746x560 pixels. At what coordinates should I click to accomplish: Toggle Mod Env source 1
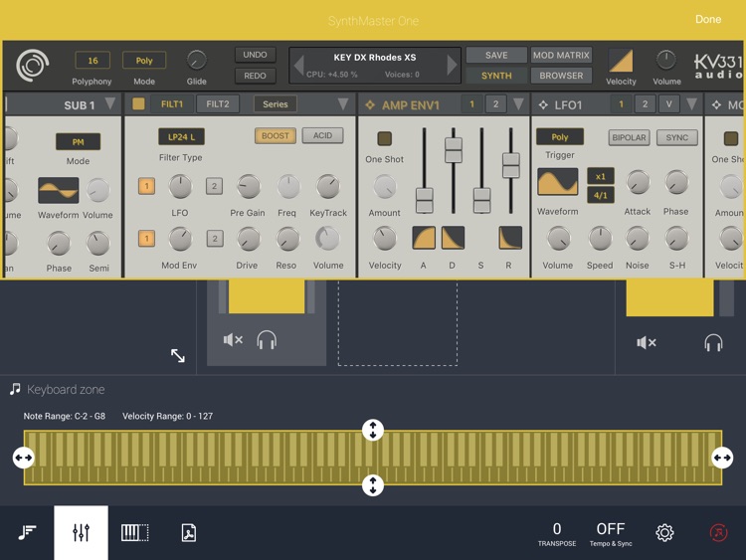(x=146, y=239)
